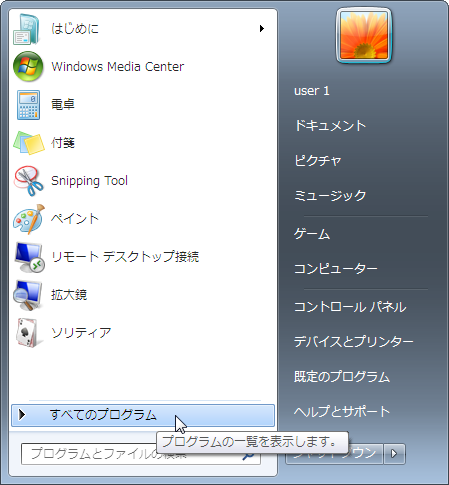Open デバイスとプリンター link
Viewport: 449px width, 485px height.
point(354,342)
